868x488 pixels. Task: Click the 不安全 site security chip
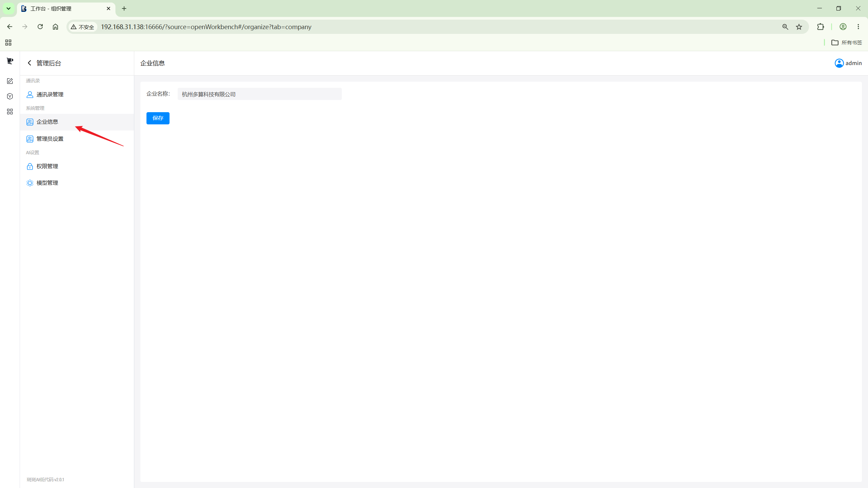pos(83,27)
